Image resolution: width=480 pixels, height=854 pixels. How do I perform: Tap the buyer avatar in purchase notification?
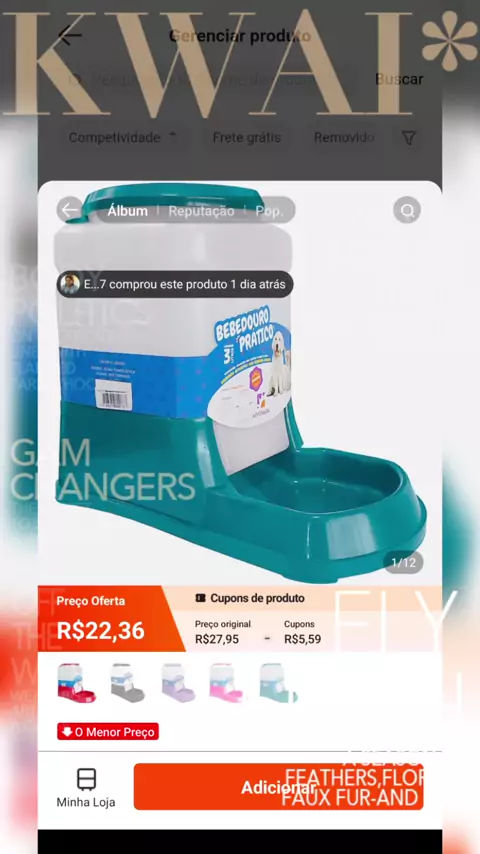tap(70, 284)
